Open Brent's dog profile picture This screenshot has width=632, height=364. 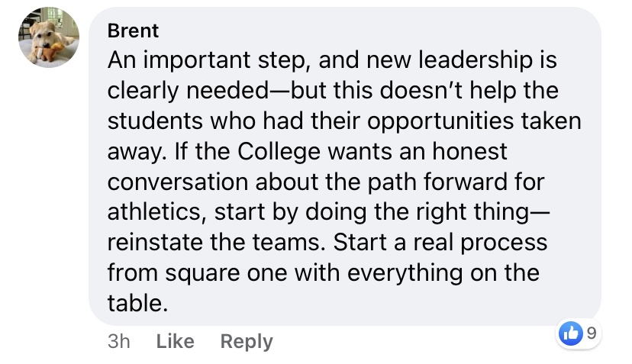point(48,37)
